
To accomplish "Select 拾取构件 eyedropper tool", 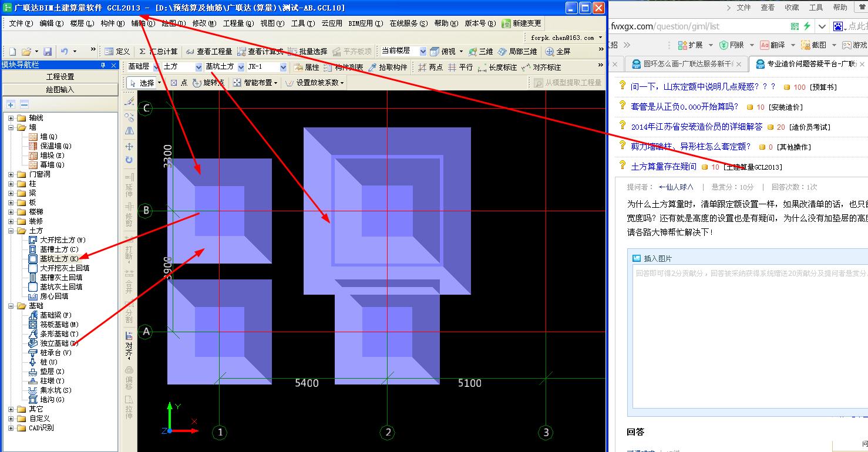I will (x=388, y=68).
